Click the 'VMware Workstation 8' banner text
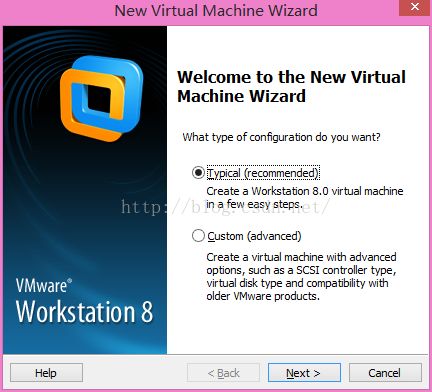This screenshot has width=432, height=392. (x=84, y=301)
